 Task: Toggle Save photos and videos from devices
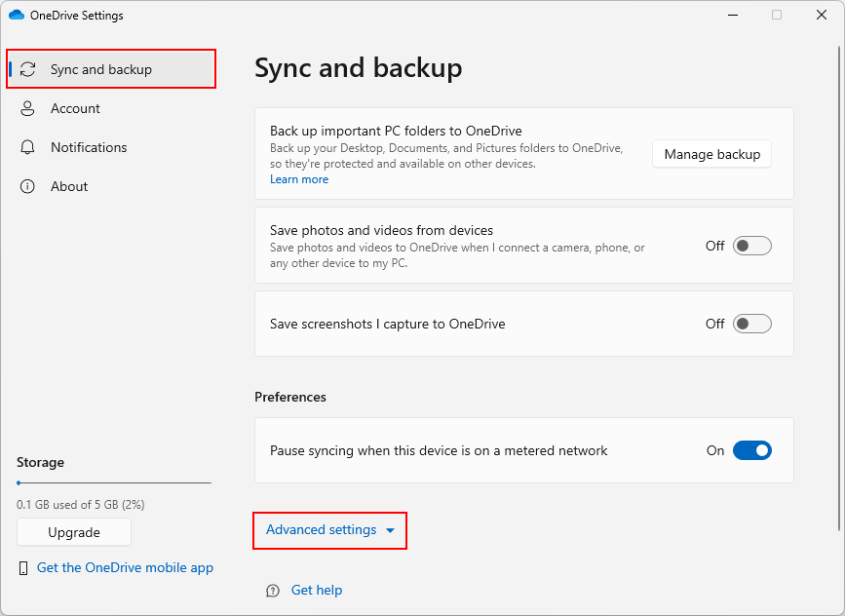(751, 246)
